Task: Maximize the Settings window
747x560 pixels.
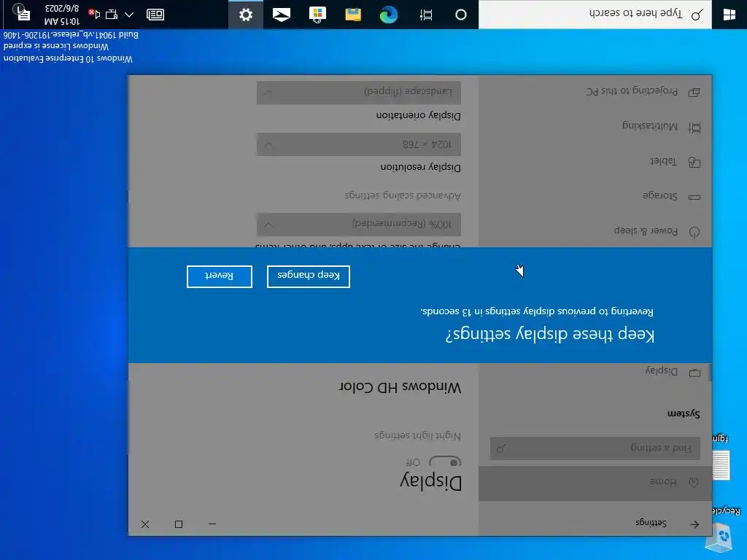Action: (179, 524)
